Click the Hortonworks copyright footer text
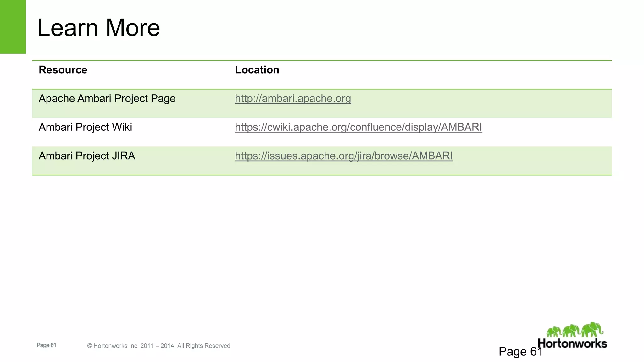Viewport: 644px width, 362px height. pos(159,346)
